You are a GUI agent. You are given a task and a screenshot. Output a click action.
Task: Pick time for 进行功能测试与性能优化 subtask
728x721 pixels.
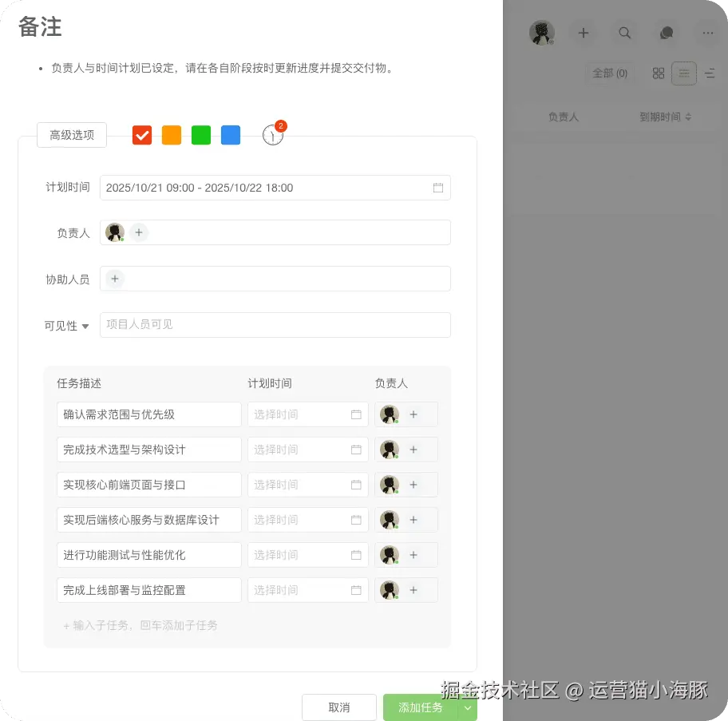point(308,555)
